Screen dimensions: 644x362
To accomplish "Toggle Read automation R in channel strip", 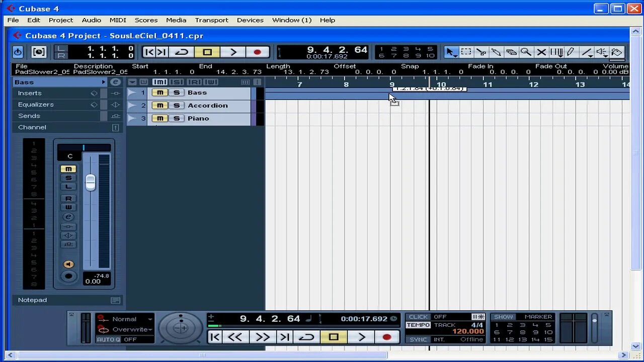I will (x=68, y=199).
